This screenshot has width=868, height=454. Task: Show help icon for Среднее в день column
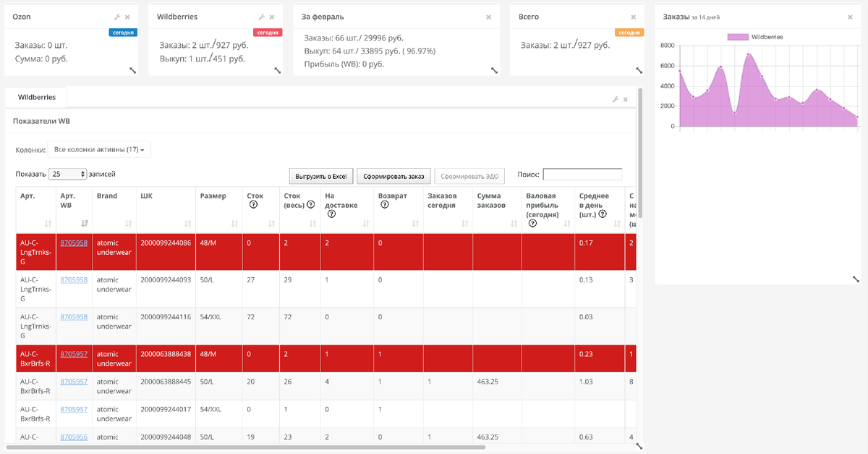click(602, 214)
